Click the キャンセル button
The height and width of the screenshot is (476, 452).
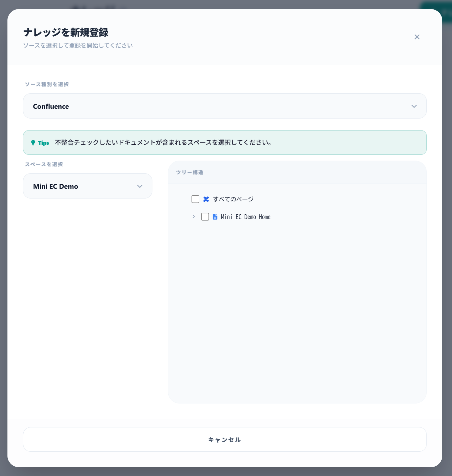(225, 439)
